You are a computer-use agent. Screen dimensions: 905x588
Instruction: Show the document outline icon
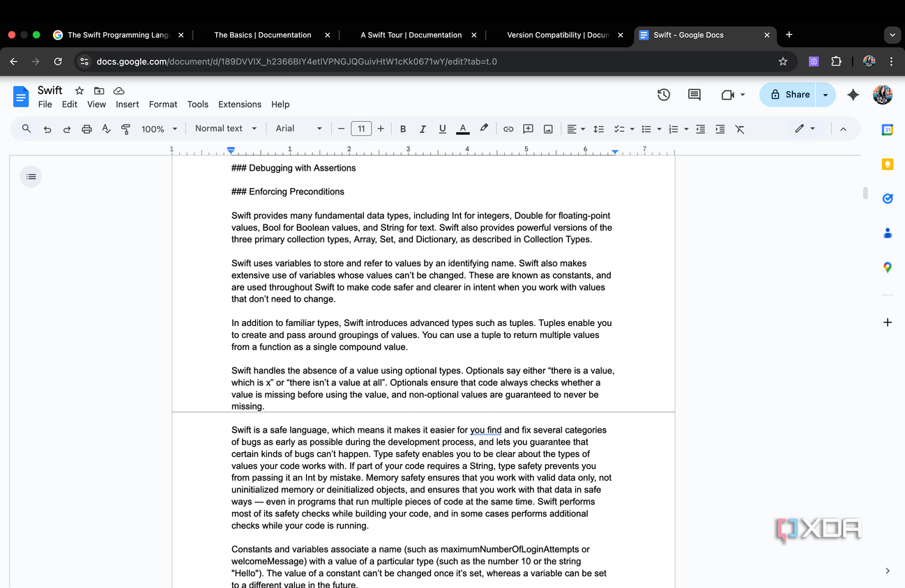pyautogui.click(x=31, y=177)
